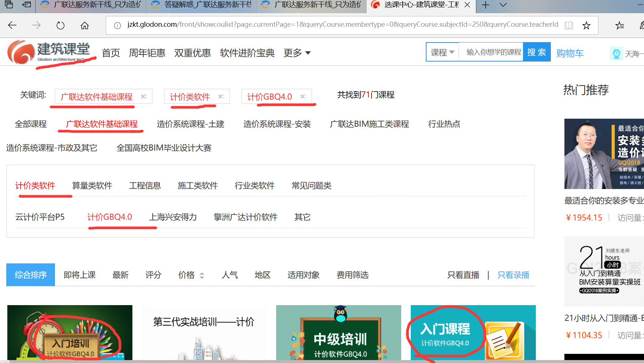Open the 购物车 link
644x363 pixels.
pos(570,53)
